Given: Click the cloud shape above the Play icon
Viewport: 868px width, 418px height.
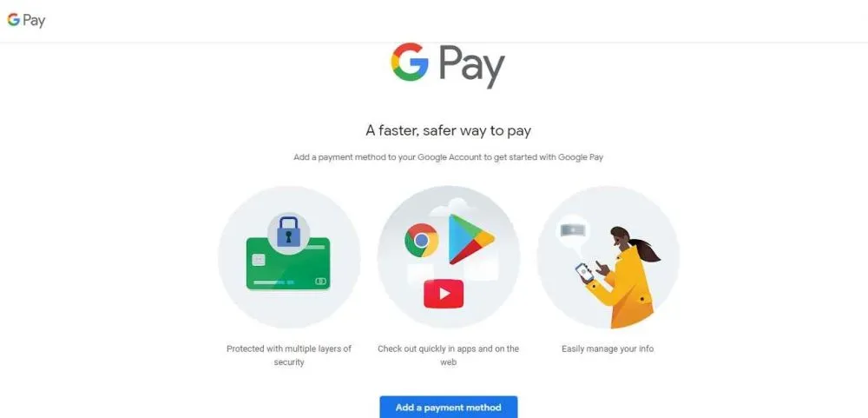Looking at the screenshot, I should coord(453,208).
